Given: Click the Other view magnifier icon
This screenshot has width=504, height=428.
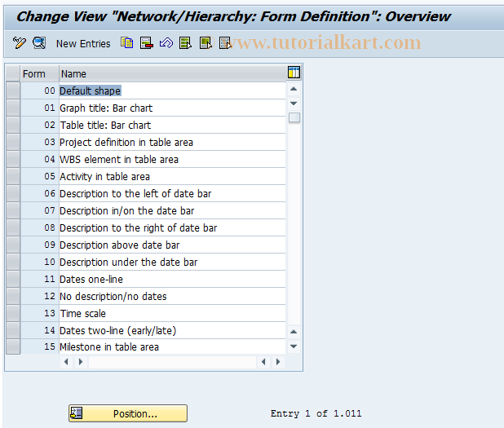Looking at the screenshot, I should point(39,42).
